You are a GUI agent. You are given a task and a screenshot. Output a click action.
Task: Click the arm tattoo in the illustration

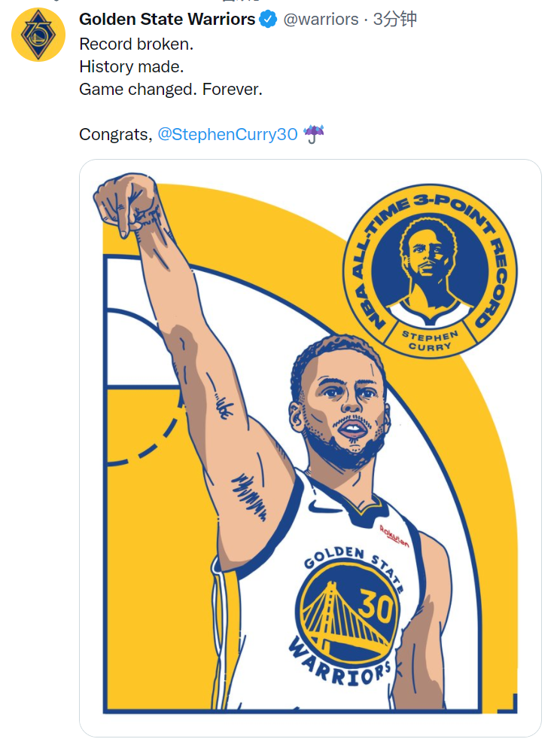[249, 493]
